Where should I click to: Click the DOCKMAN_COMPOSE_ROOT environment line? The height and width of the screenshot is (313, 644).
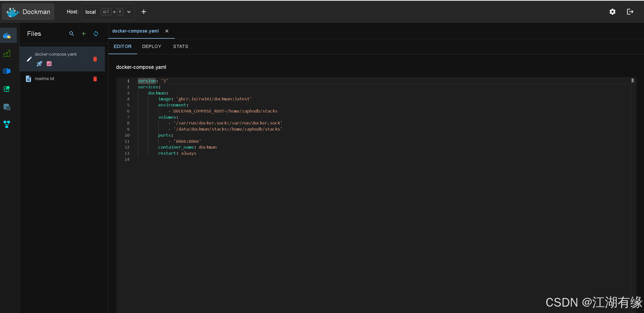click(223, 111)
